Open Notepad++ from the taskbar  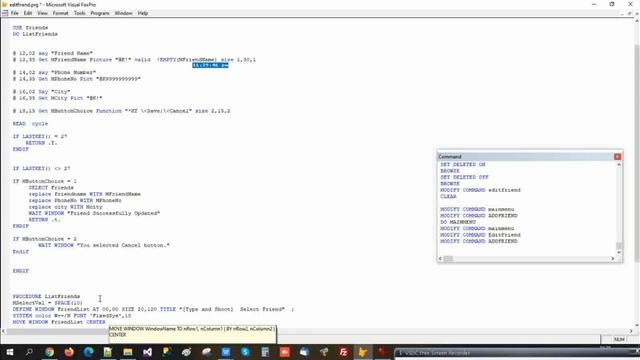click(108, 352)
